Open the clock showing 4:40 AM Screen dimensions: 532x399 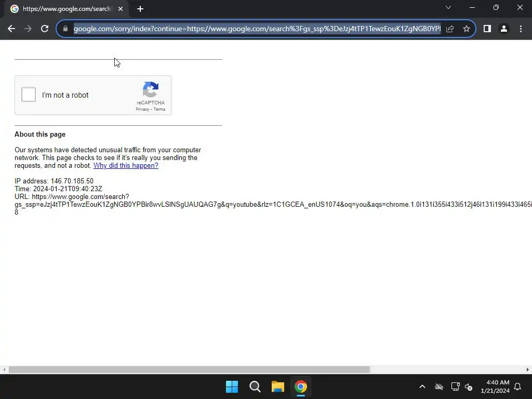495,387
